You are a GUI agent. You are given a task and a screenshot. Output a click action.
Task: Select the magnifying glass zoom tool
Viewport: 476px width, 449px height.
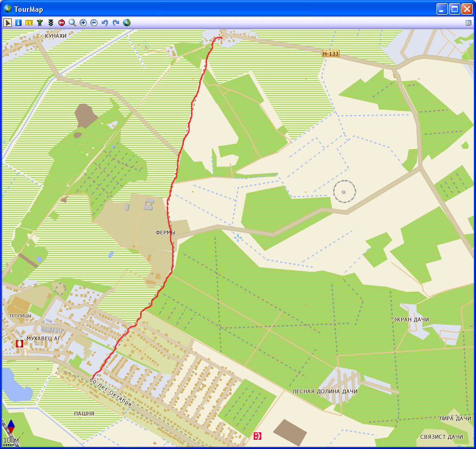click(x=72, y=23)
